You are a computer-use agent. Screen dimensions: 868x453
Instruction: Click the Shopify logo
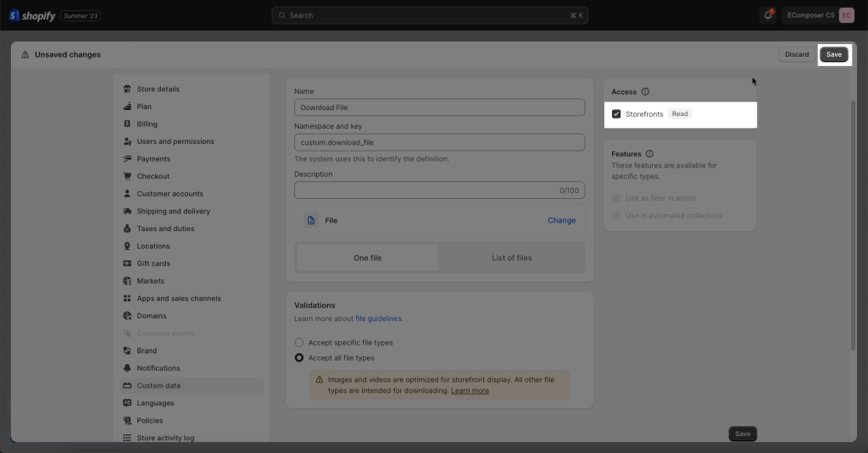[x=32, y=15]
